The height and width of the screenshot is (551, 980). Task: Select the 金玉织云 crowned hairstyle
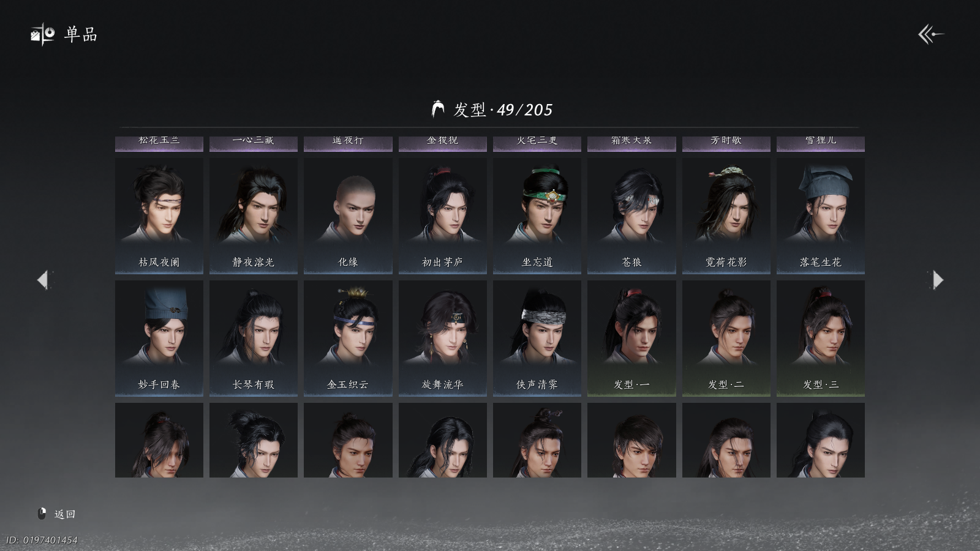click(x=348, y=338)
